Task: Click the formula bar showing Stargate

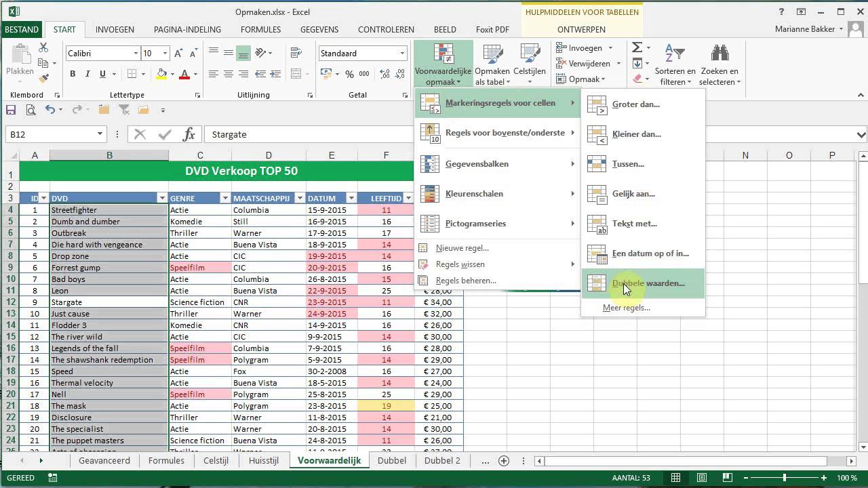Action: coord(529,134)
